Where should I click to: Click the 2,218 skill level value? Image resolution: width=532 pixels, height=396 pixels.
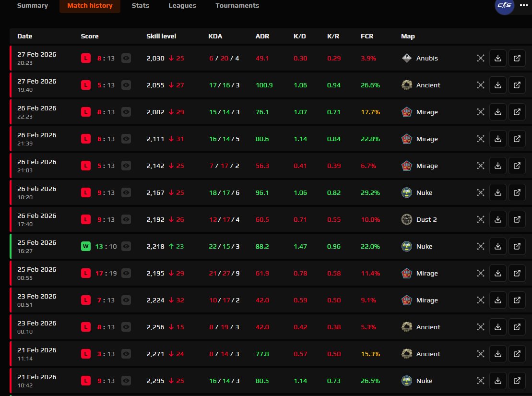point(155,246)
